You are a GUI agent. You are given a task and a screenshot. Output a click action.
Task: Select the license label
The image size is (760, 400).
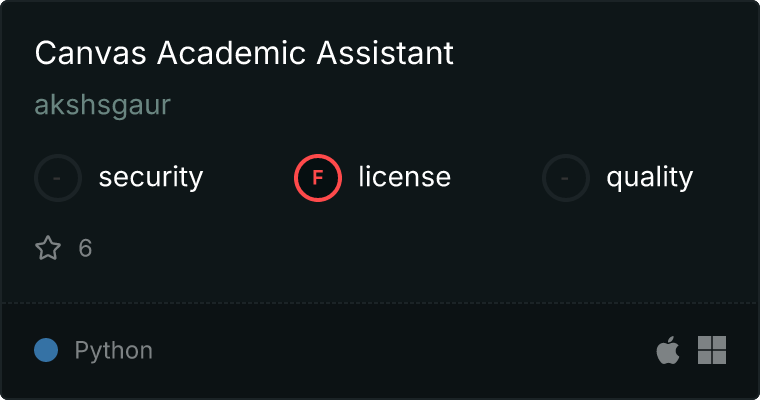click(x=404, y=178)
